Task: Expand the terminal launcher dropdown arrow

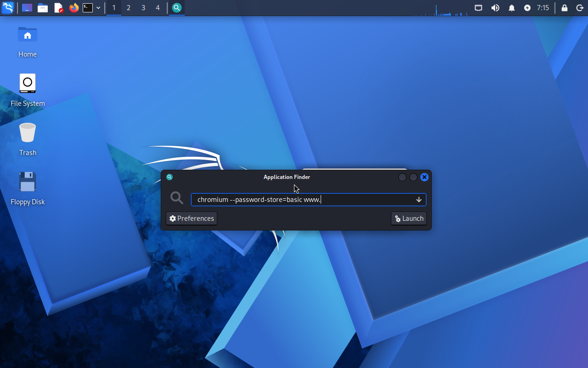Action: pos(98,8)
